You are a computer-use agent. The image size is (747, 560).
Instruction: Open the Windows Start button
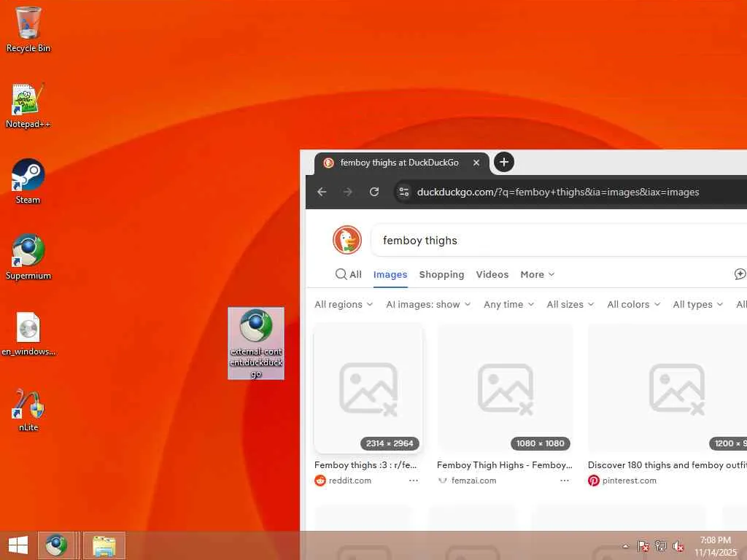click(x=18, y=545)
